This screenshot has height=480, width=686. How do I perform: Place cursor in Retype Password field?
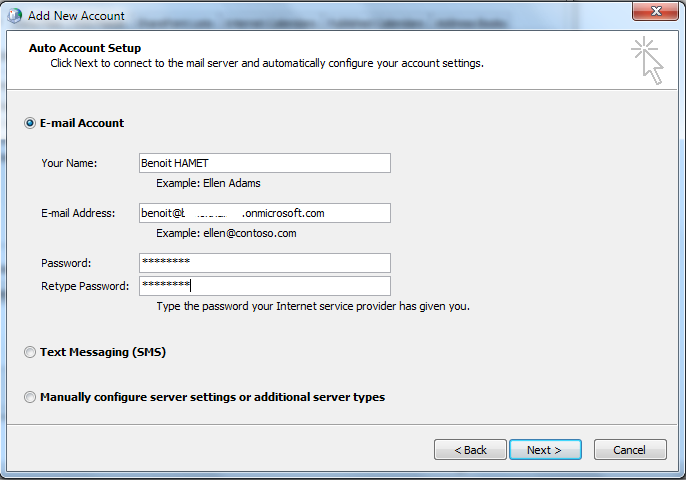click(264, 286)
